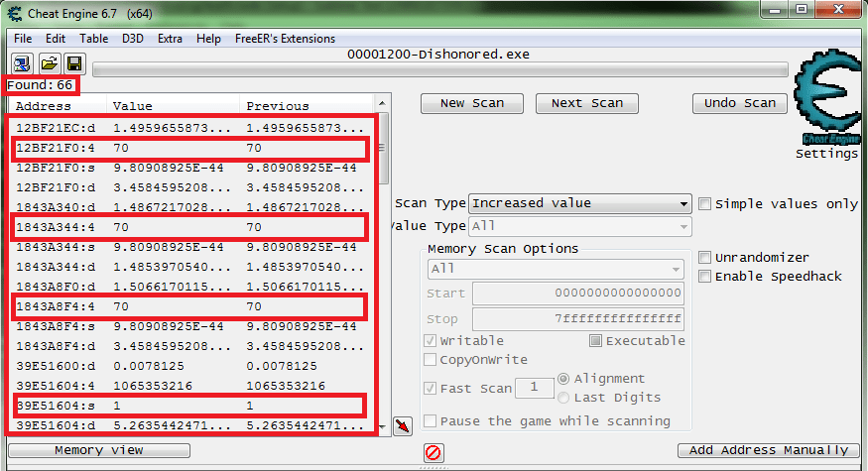Click the Previous column header
The width and height of the screenshot is (868, 471).
pyautogui.click(x=308, y=106)
